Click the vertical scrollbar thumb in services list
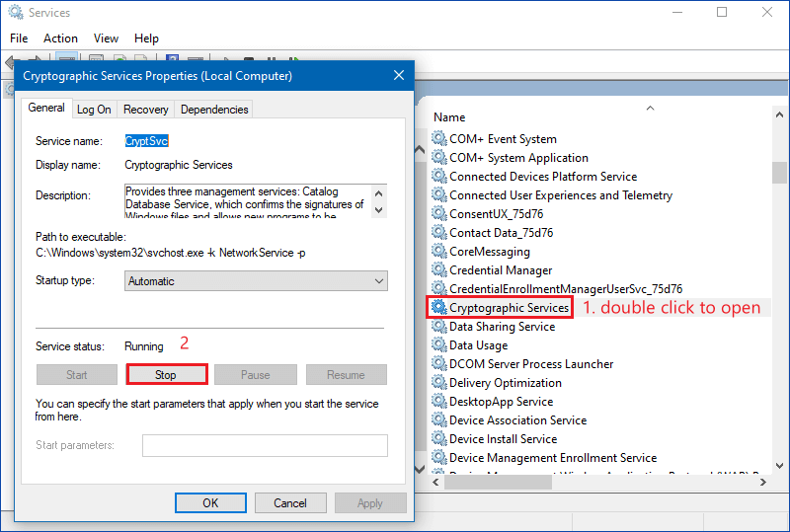Screen dimensions: 790x532 [x=779, y=173]
